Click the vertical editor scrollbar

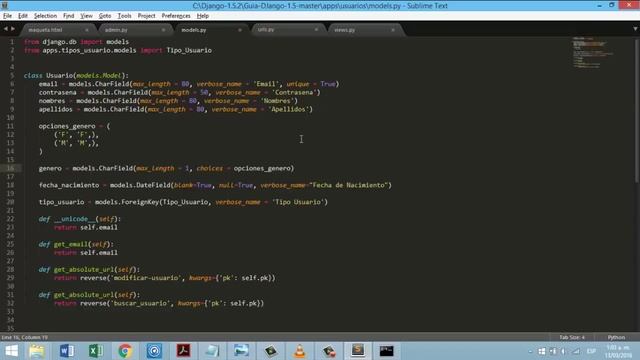click(x=637, y=110)
